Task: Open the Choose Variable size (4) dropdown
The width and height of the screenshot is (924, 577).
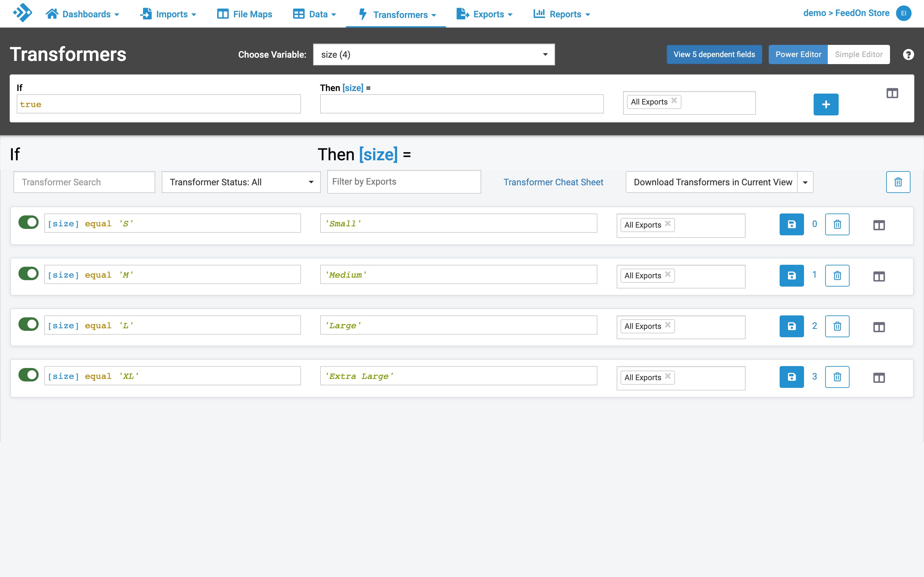Action: [433, 54]
